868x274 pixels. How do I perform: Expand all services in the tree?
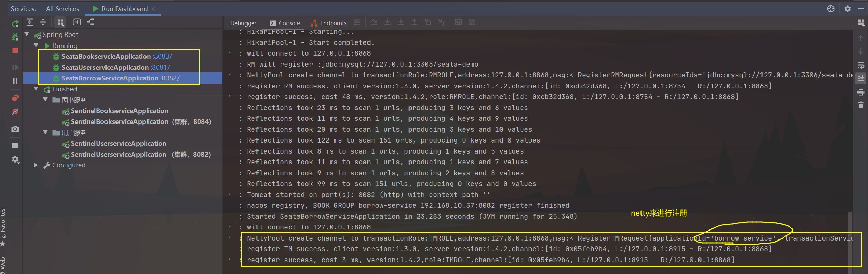[x=30, y=22]
